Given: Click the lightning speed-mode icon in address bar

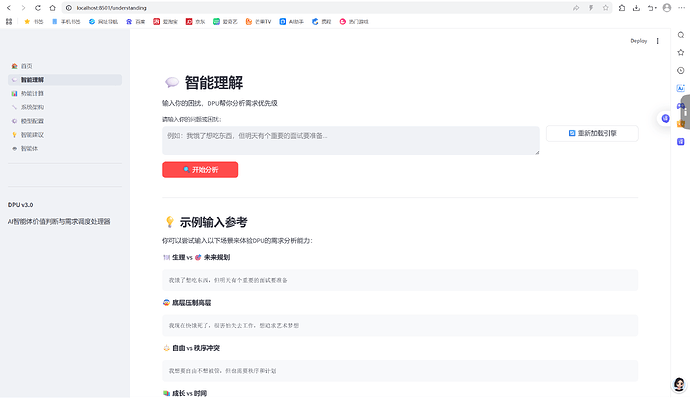Looking at the screenshot, I should (591, 8).
